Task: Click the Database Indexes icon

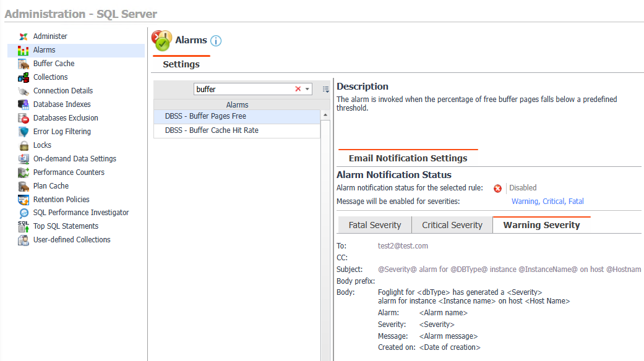Action: pyautogui.click(x=24, y=104)
